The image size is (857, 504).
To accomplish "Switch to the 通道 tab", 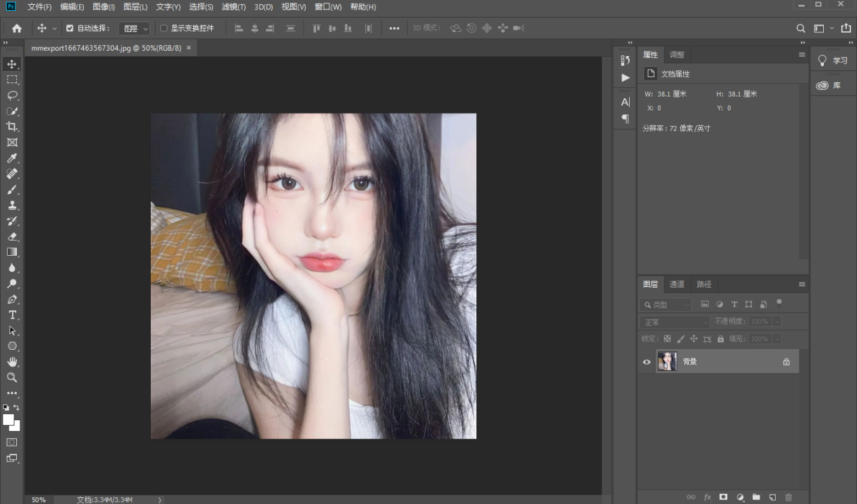I will pos(677,284).
